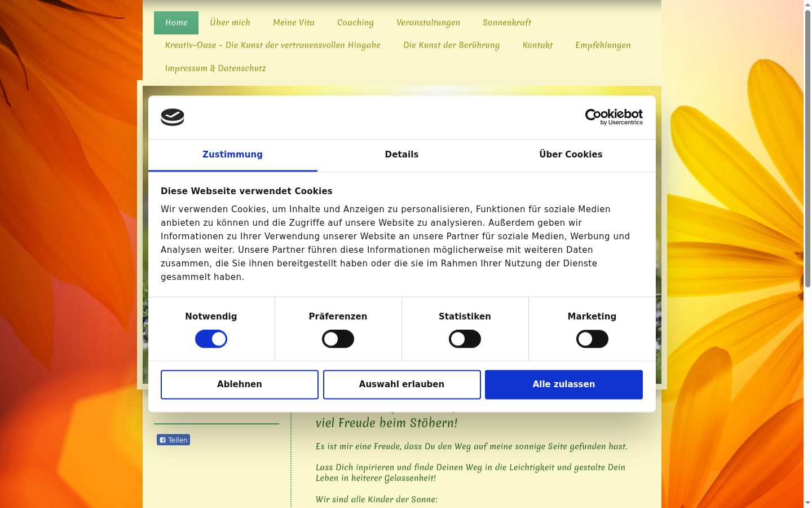Open the Über Cookies tab

tap(571, 155)
